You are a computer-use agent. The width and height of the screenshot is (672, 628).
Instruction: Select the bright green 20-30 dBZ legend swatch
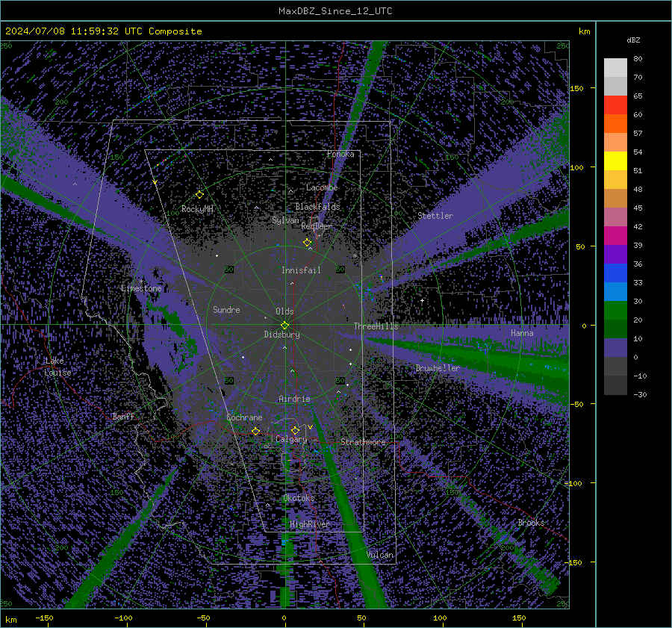click(x=615, y=311)
